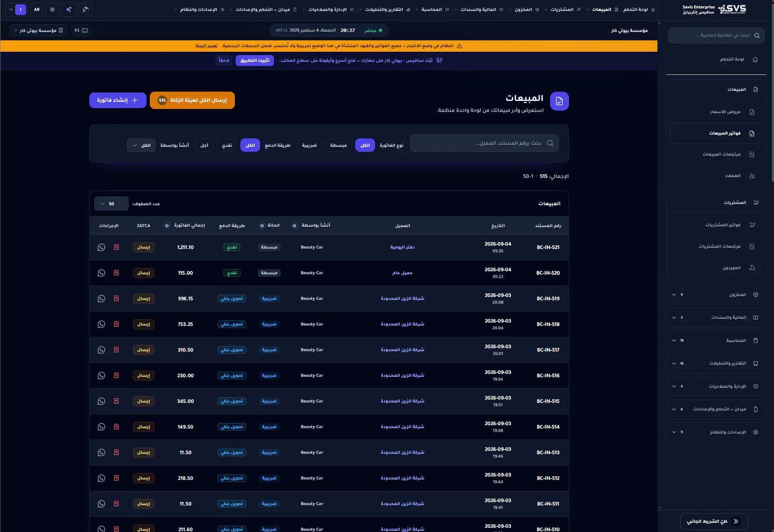The width and height of the screenshot is (774, 532).
Task: Expand المخزون section in the sidebar
Action: click(716, 295)
